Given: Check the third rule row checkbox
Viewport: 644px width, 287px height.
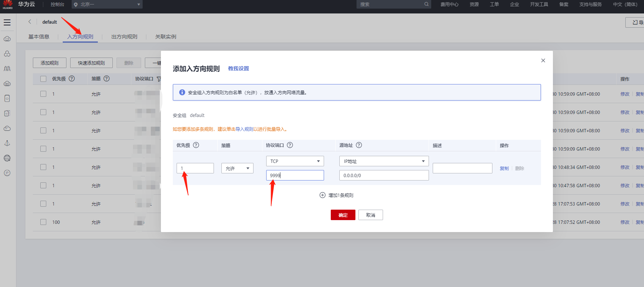Looking at the screenshot, I should pos(43,130).
